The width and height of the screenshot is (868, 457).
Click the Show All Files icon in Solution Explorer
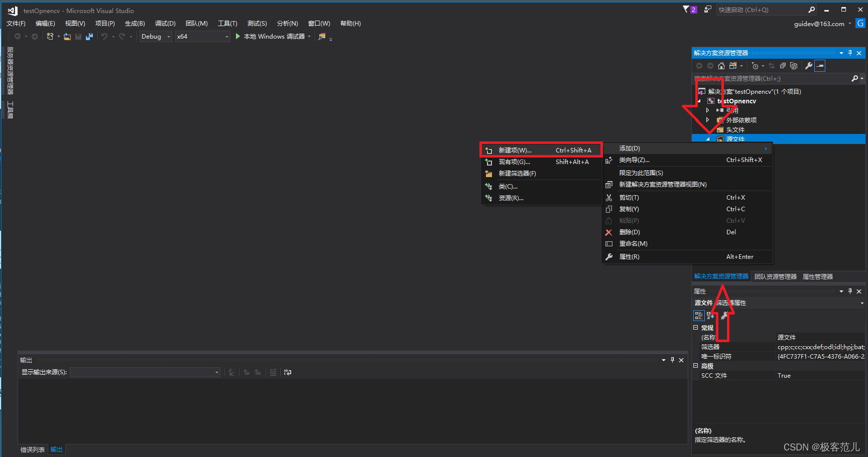pyautogui.click(x=794, y=66)
